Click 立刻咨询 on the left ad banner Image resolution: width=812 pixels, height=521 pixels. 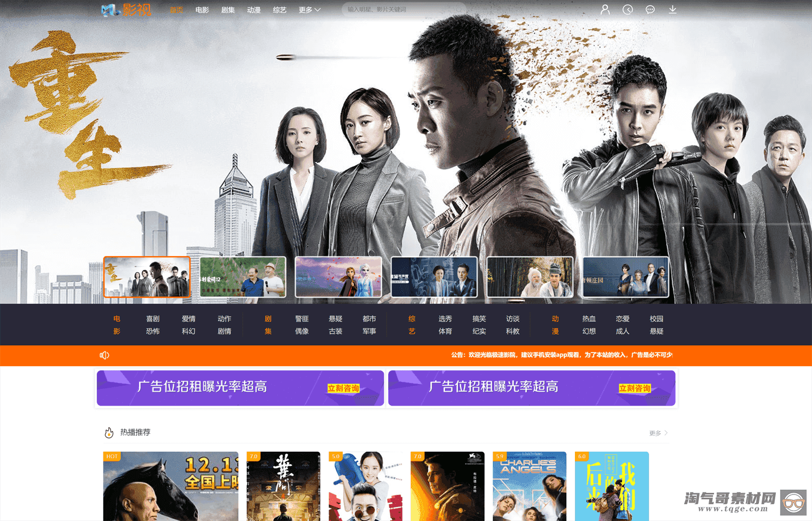pyautogui.click(x=343, y=388)
